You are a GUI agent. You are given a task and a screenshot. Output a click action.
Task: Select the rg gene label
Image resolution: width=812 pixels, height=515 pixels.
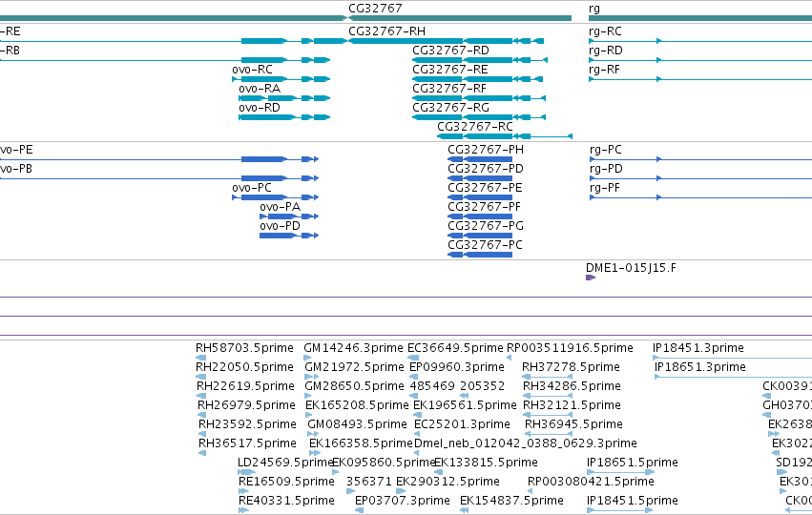tap(594, 9)
